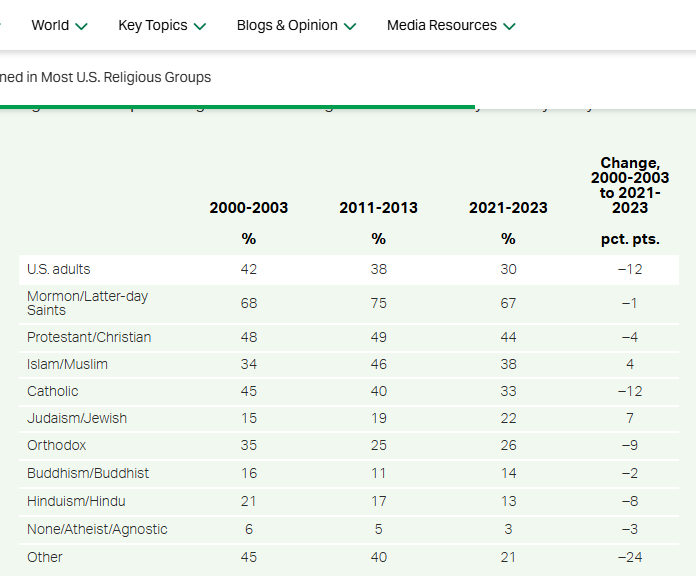Click Other 2021-2023 value 21
696x576 pixels.
(x=508, y=557)
